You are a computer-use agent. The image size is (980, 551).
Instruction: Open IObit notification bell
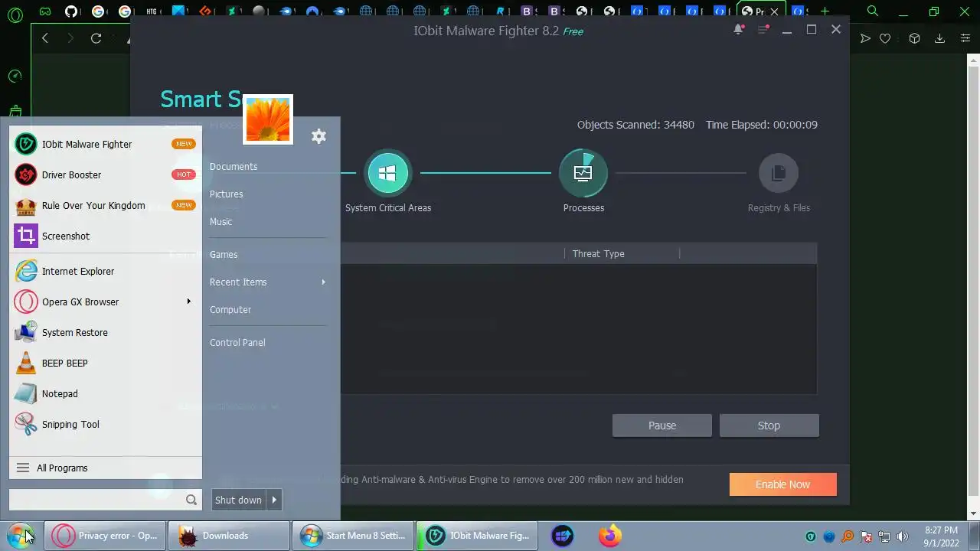pos(738,29)
